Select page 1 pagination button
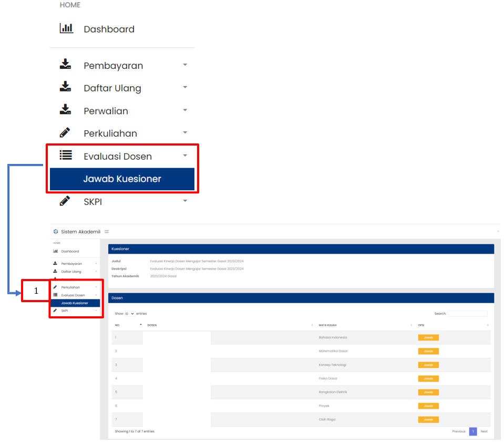Viewport: 504px width, 444px height. click(473, 431)
